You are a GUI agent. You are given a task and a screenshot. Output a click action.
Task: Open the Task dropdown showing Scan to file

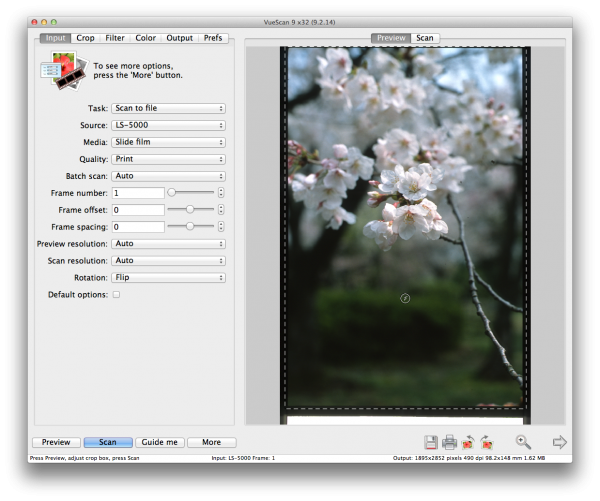[168, 108]
